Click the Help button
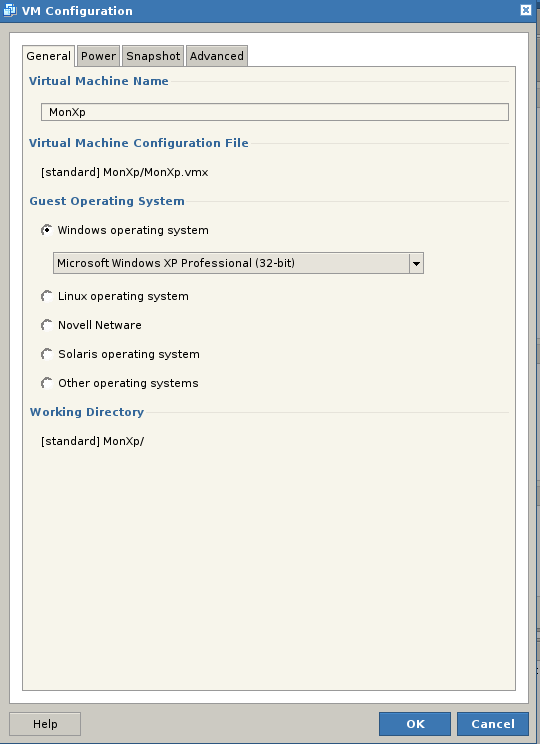540x744 pixels. [x=45, y=724]
